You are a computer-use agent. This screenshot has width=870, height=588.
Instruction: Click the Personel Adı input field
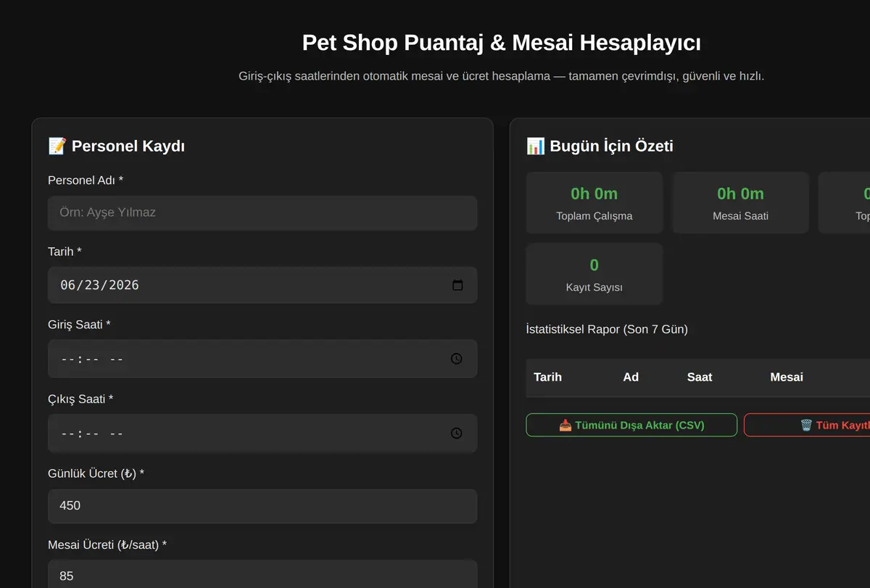click(x=262, y=212)
